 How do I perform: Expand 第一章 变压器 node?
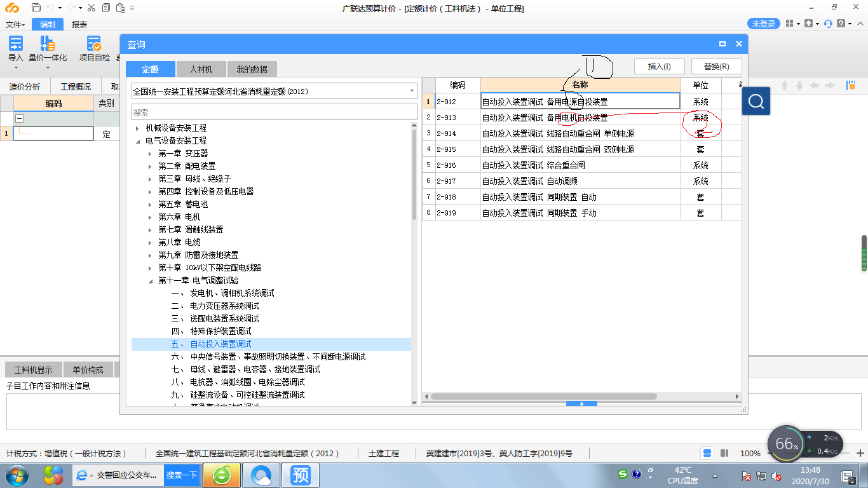point(150,153)
